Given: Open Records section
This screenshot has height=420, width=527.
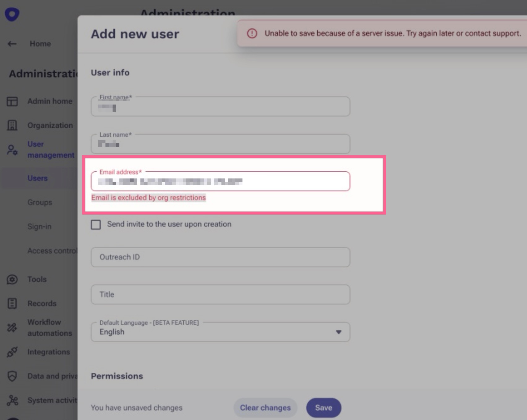Looking at the screenshot, I should pyautogui.click(x=42, y=303).
